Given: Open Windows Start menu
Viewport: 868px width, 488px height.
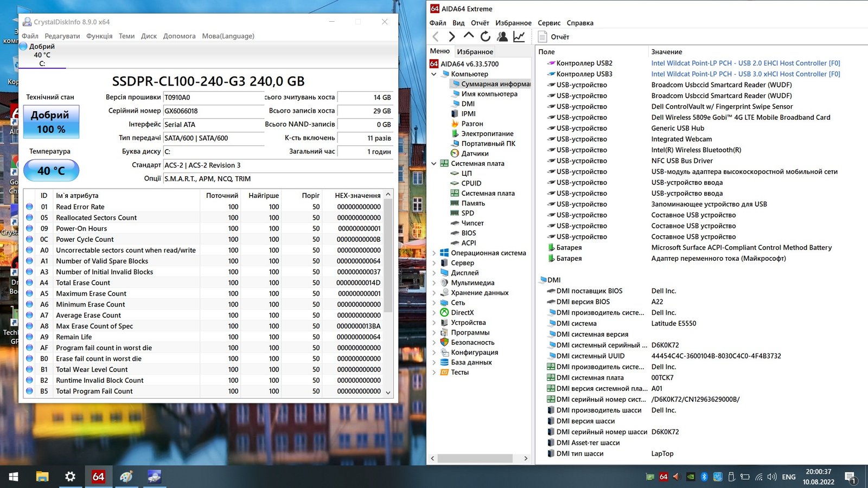Looking at the screenshot, I should 14,477.
